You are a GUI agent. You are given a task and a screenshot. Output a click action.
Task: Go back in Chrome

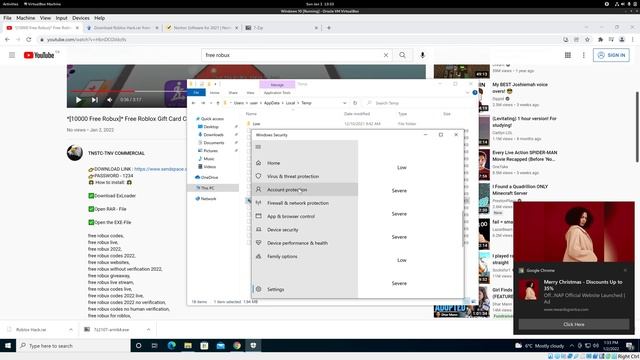(x=7, y=40)
